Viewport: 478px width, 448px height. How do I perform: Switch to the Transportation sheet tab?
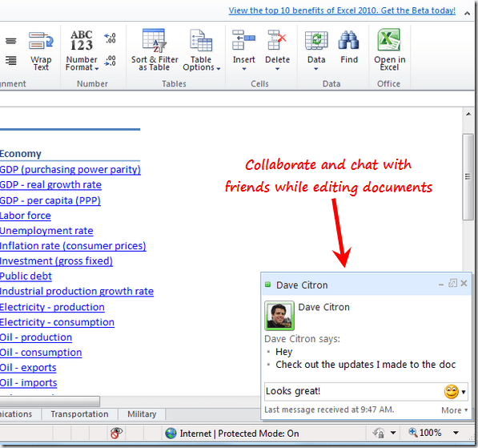click(79, 414)
